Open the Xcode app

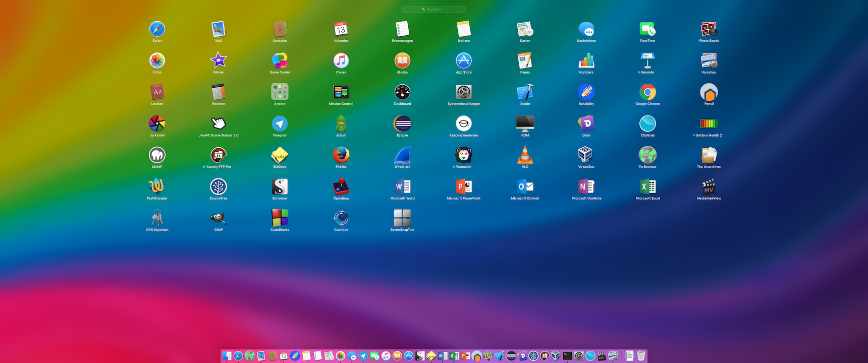(x=525, y=92)
